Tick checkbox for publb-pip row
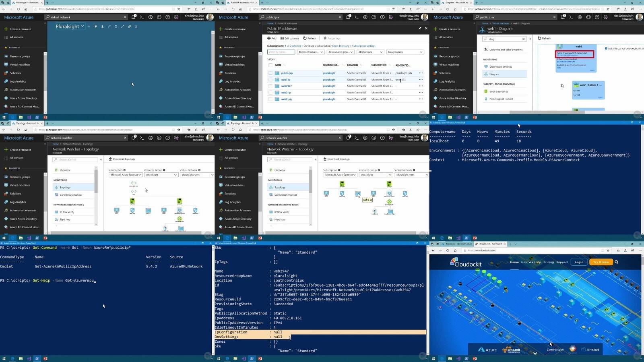 [x=270, y=73]
